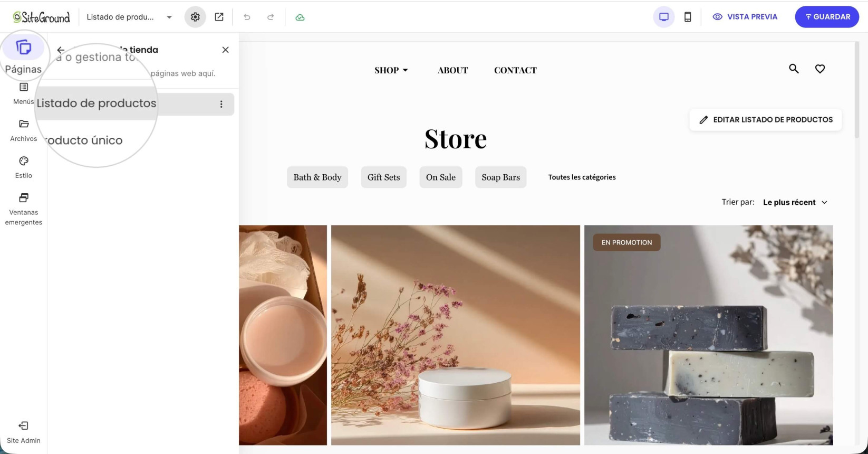Open the soap bars product image
The height and width of the screenshot is (454, 868).
pos(709,335)
